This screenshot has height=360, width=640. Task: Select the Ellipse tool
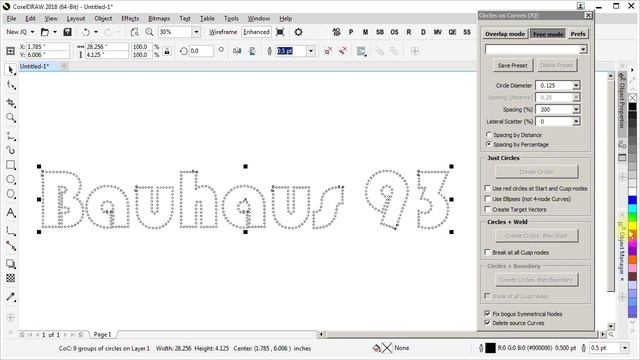tap(11, 180)
